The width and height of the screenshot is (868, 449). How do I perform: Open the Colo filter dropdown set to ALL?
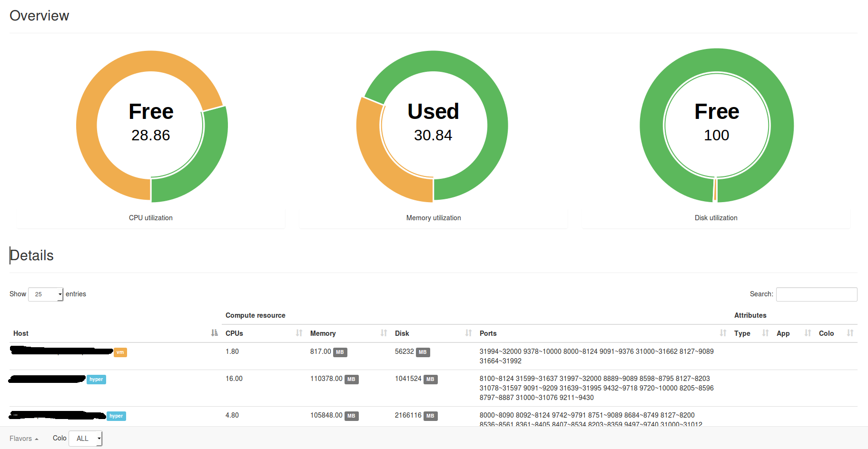pos(86,439)
